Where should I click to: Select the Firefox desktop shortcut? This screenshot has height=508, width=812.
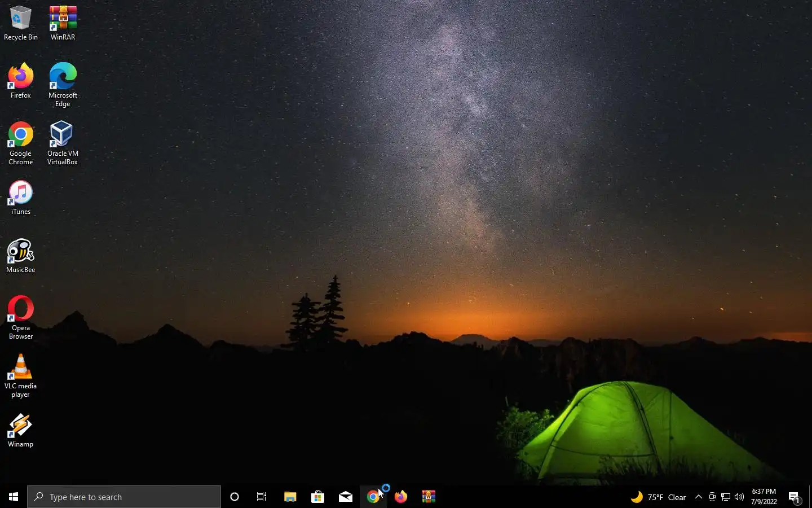tap(21, 81)
